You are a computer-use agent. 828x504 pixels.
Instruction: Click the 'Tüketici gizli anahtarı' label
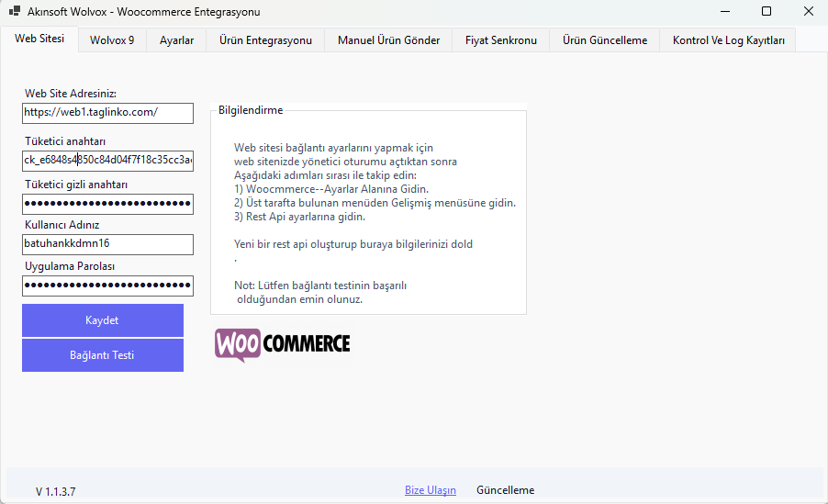pyautogui.click(x=76, y=185)
